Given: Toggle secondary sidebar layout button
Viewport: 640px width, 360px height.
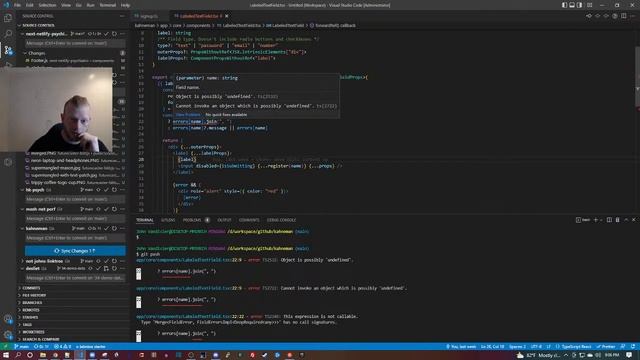Looking at the screenshot, I should 580,5.
